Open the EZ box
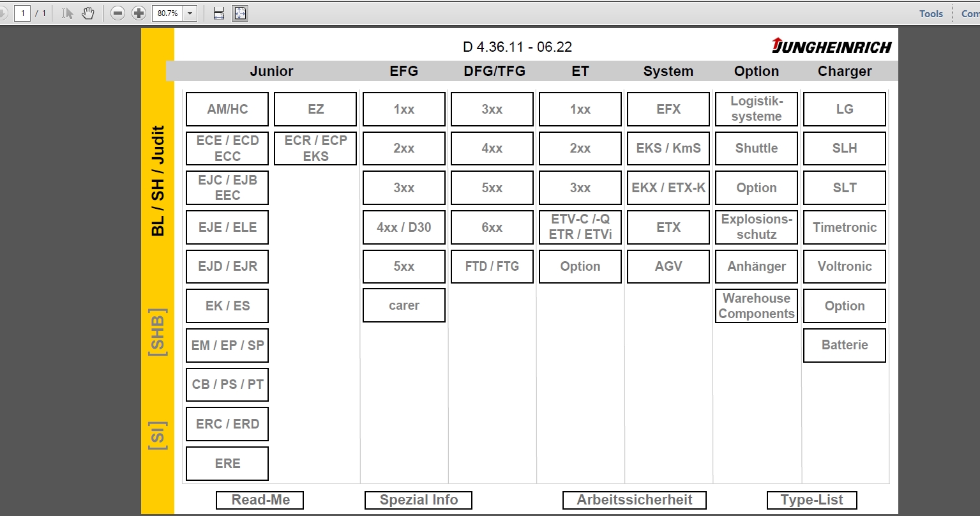The width and height of the screenshot is (980, 516). click(315, 109)
